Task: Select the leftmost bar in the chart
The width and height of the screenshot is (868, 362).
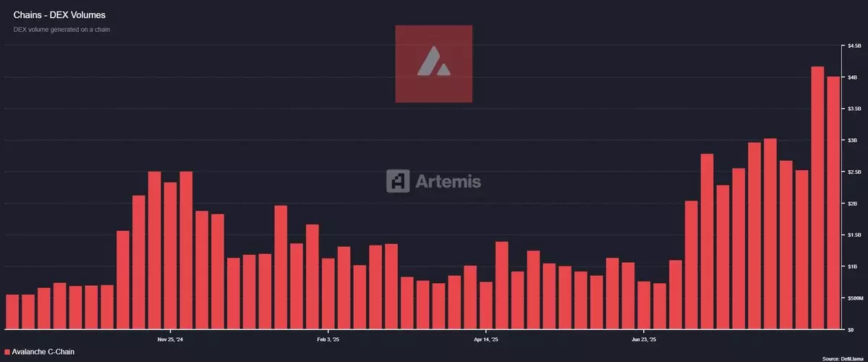Action: [x=12, y=312]
